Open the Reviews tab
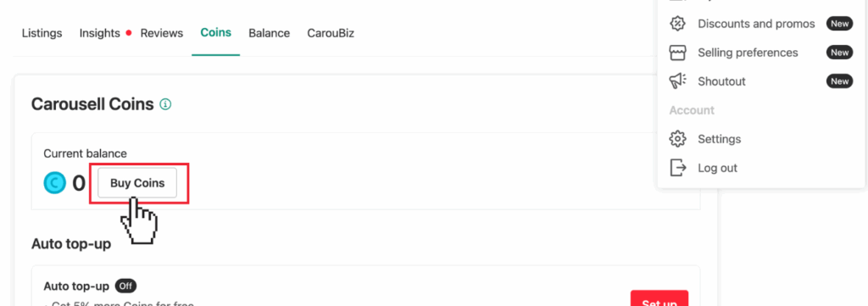868x306 pixels. 162,33
